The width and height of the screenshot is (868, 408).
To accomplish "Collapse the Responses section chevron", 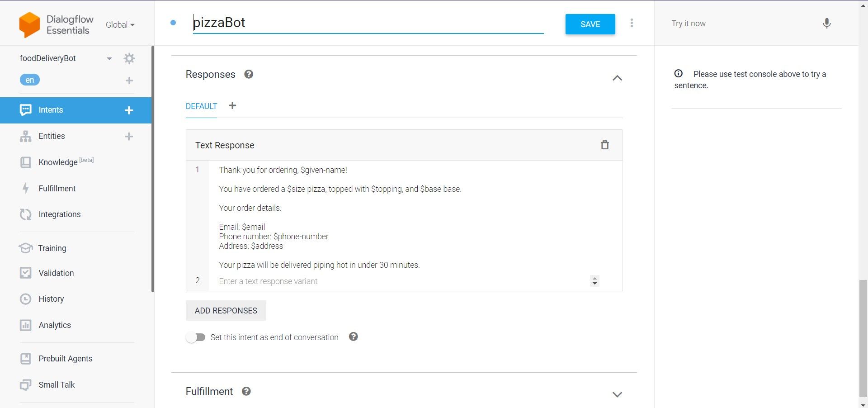I will (617, 78).
